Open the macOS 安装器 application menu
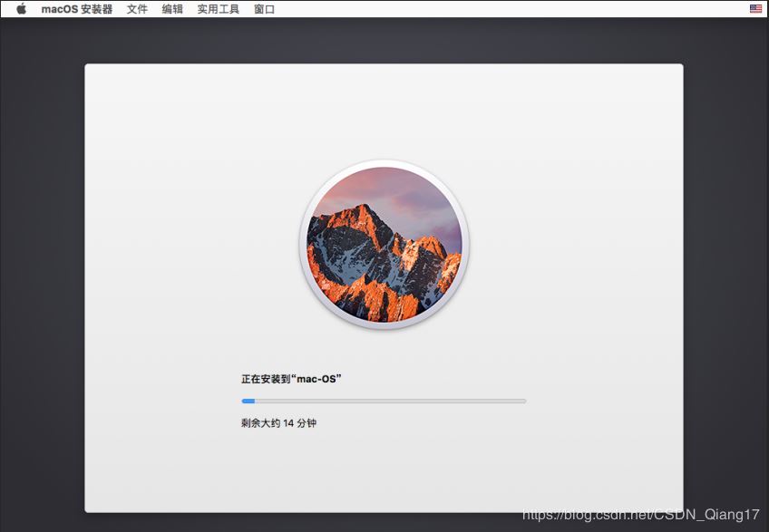The height and width of the screenshot is (532, 769). pos(77,9)
